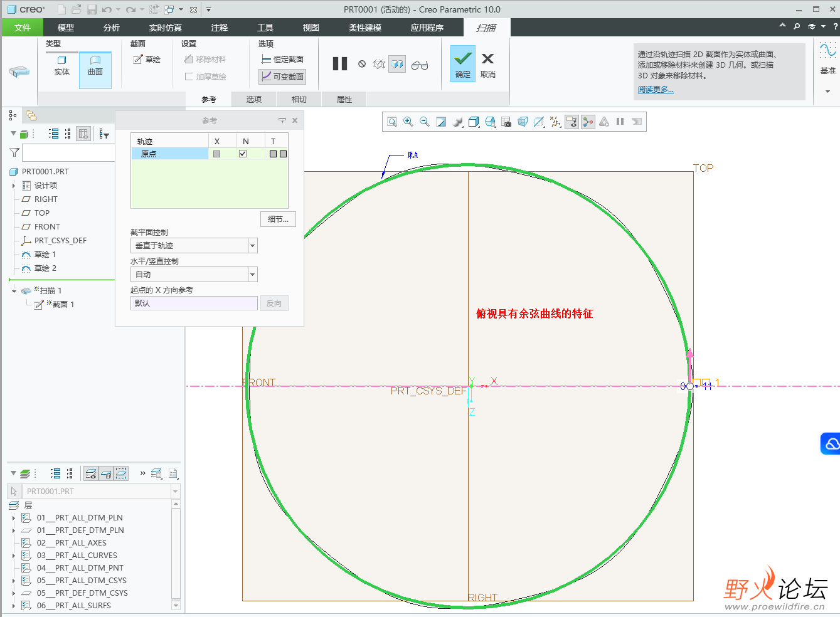The width and height of the screenshot is (840, 617).
Task: Click the perspective view icon
Action: tap(523, 122)
